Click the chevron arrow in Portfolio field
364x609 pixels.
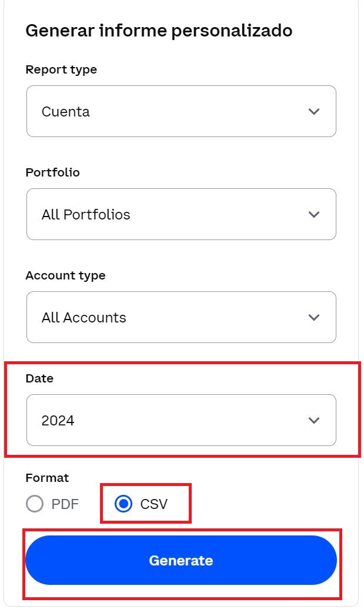[x=314, y=215]
